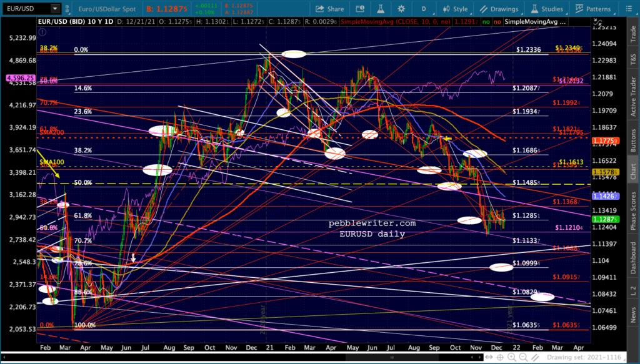This screenshot has height=364, width=640.
Task: Click the yellow $1.1613 level label
Action: click(x=571, y=162)
